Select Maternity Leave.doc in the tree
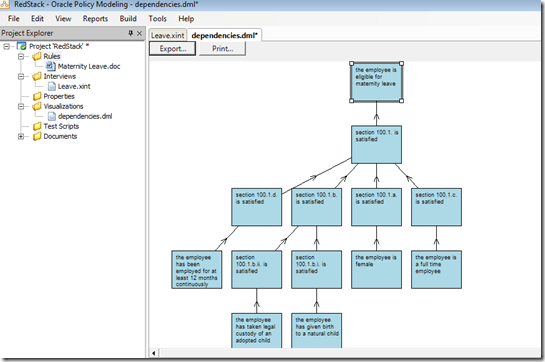 point(89,66)
